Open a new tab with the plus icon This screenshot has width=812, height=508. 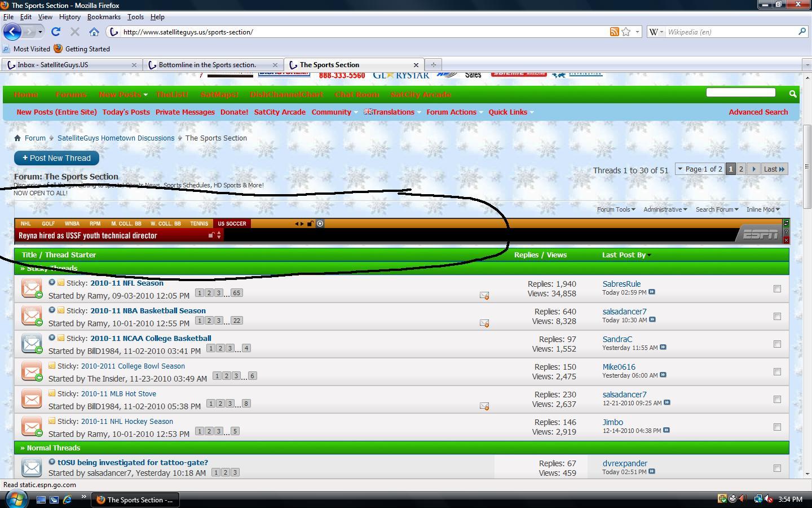(x=433, y=64)
